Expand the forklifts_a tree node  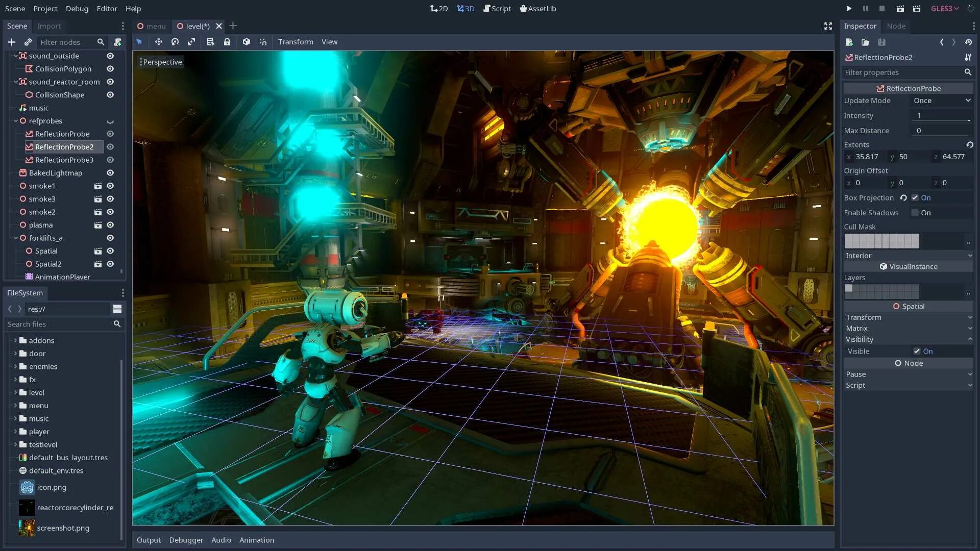15,237
